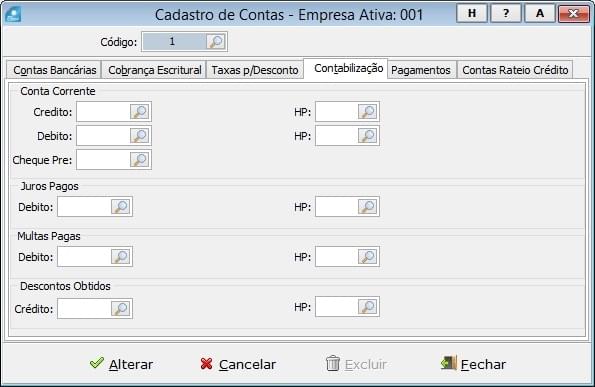Image resolution: width=595 pixels, height=387 pixels.
Task: Focus the Multas Pagas Debito input field
Action: [84, 256]
